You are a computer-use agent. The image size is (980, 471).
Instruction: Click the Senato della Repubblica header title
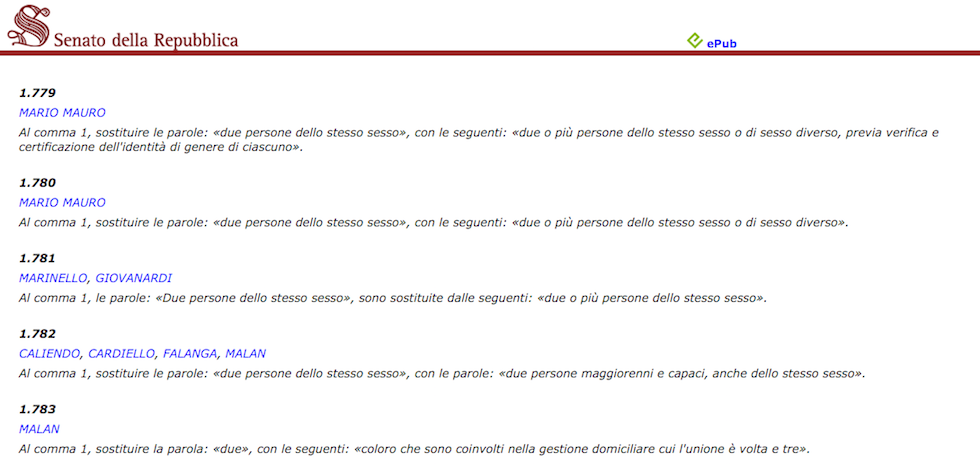pos(146,41)
